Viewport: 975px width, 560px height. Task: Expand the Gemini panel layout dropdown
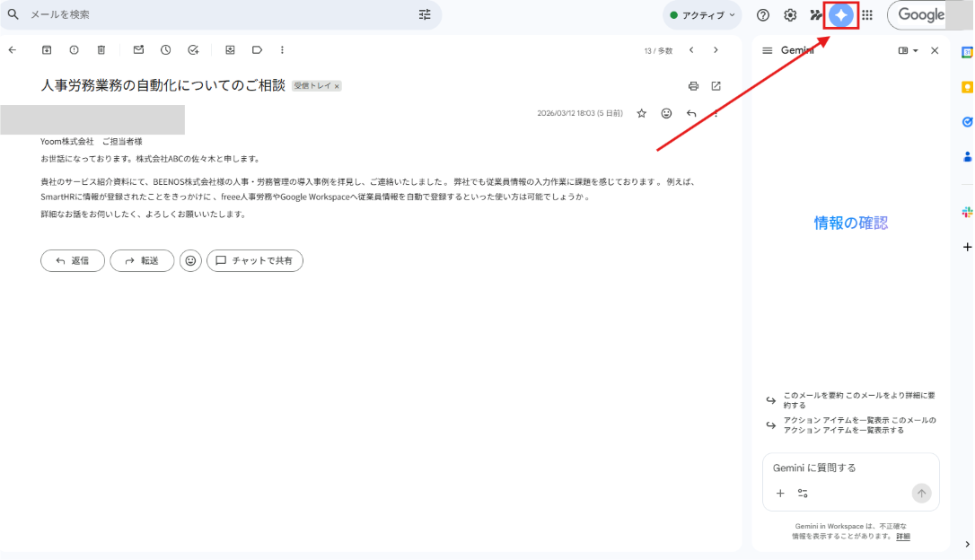click(909, 51)
